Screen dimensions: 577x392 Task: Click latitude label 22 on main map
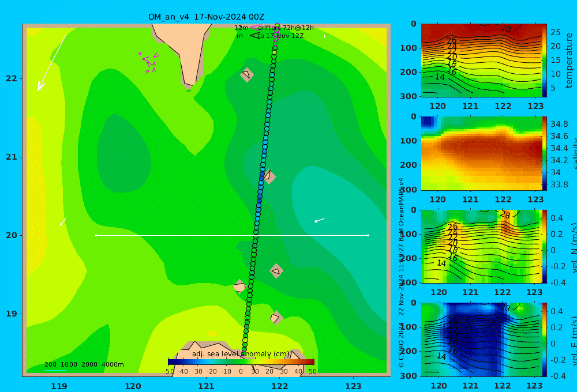coord(12,78)
